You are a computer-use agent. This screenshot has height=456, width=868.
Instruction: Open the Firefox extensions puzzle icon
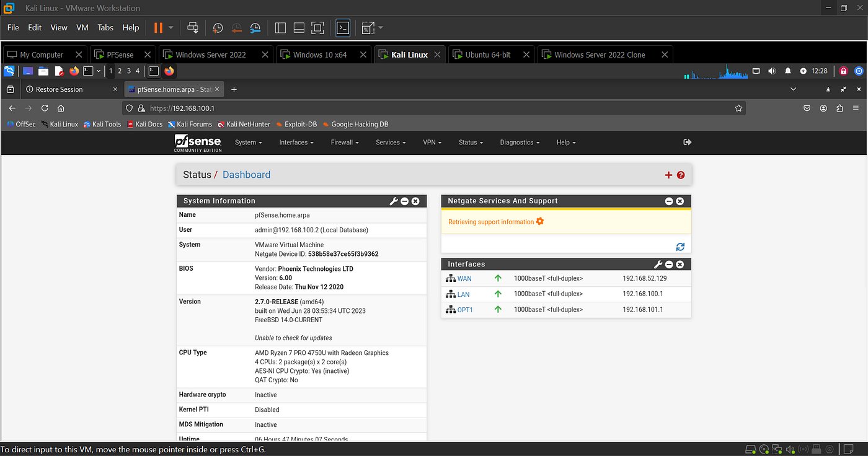[x=839, y=108]
